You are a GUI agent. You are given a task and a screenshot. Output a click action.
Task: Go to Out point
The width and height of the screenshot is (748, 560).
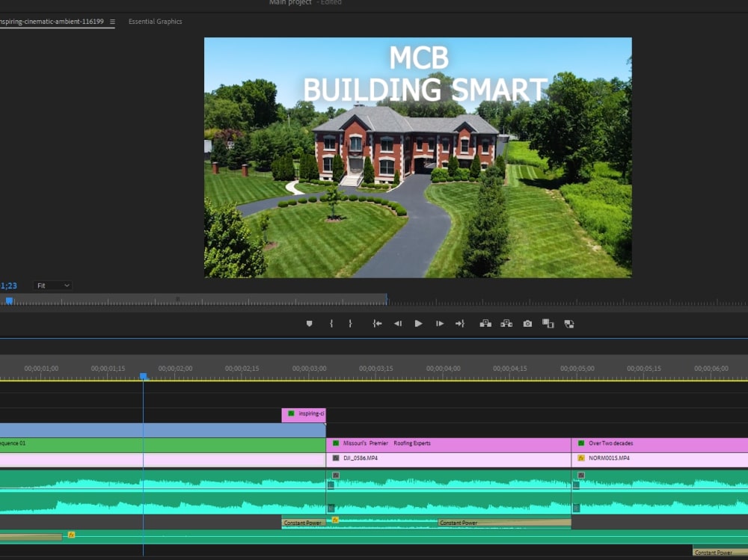pos(460,324)
